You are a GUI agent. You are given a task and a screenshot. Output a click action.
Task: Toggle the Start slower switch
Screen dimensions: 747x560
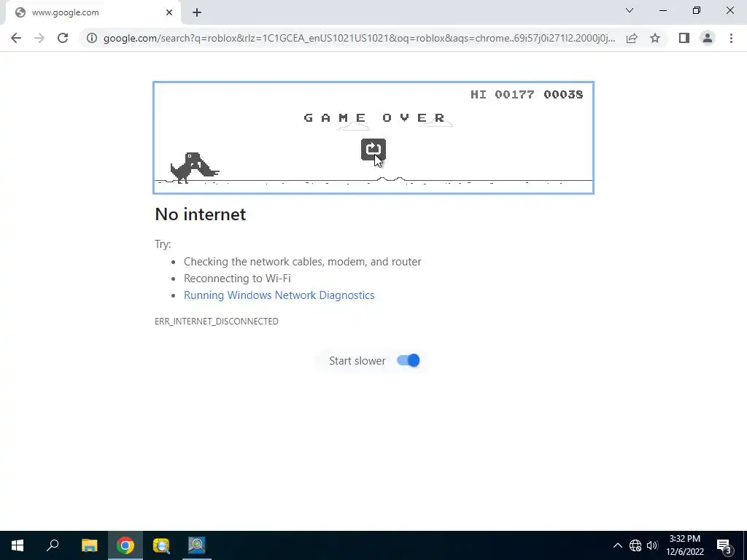click(x=409, y=360)
